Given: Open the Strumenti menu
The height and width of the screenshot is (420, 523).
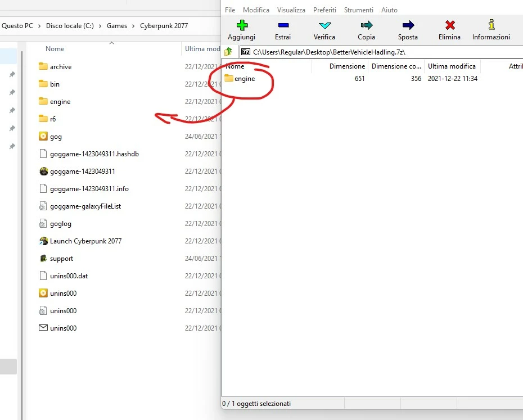Looking at the screenshot, I should tap(359, 10).
